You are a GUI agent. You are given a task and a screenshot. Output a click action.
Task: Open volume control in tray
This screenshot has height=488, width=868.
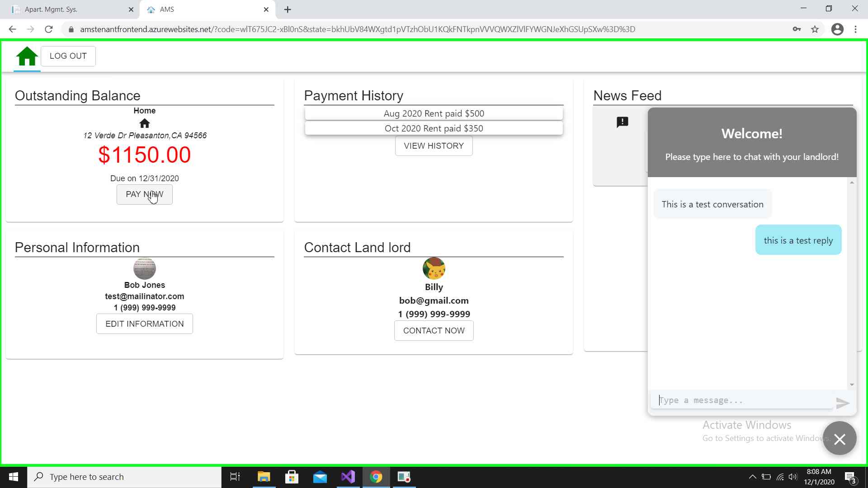point(793,477)
